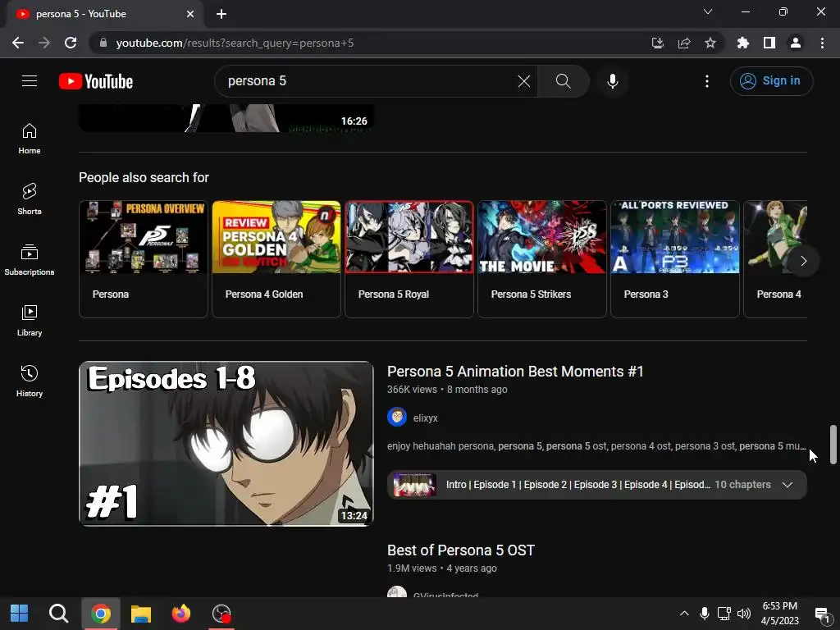
Task: Click the browser forward arrow
Action: (44, 43)
